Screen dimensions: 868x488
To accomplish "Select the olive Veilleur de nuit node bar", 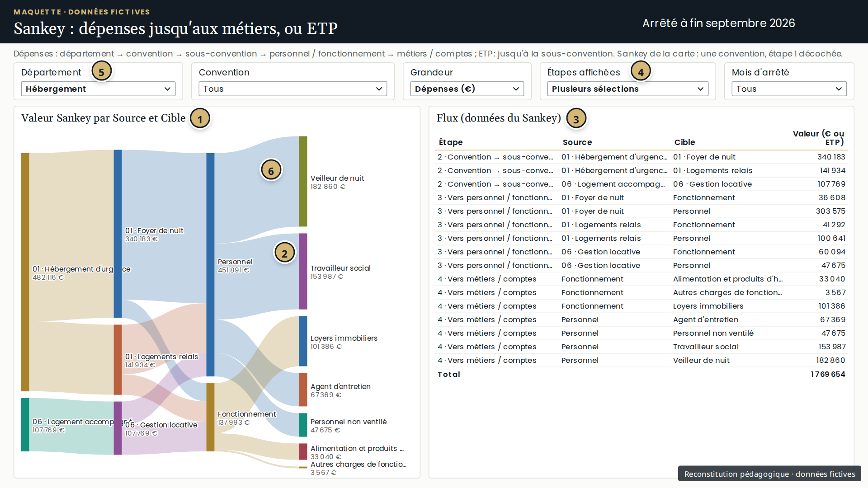I will pos(303,181).
